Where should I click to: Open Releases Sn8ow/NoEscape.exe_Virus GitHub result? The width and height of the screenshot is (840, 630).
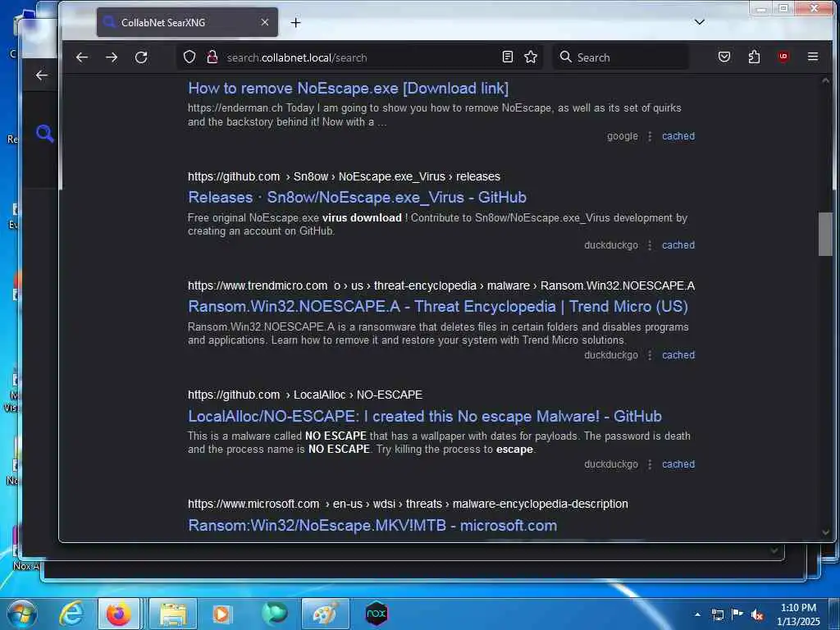pyautogui.click(x=358, y=197)
